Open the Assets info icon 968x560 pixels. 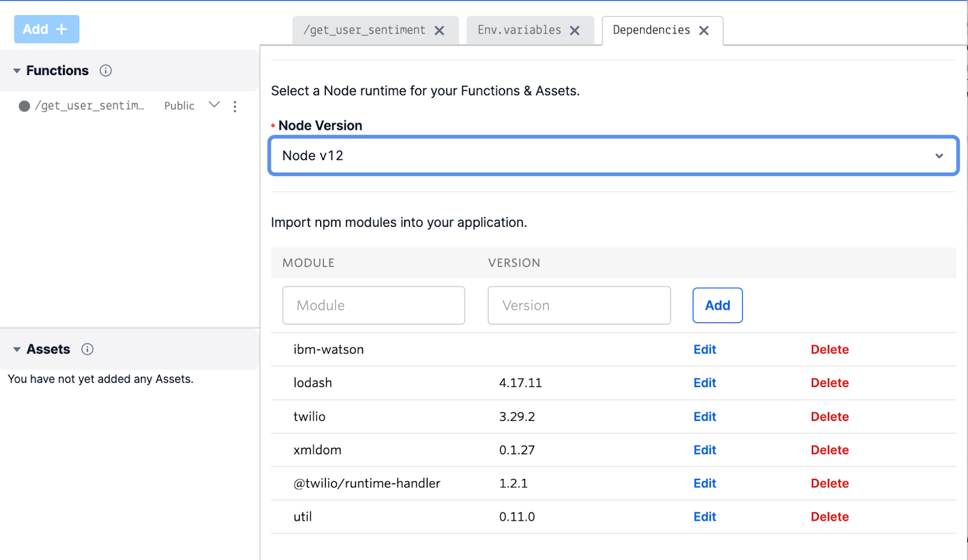pyautogui.click(x=87, y=349)
